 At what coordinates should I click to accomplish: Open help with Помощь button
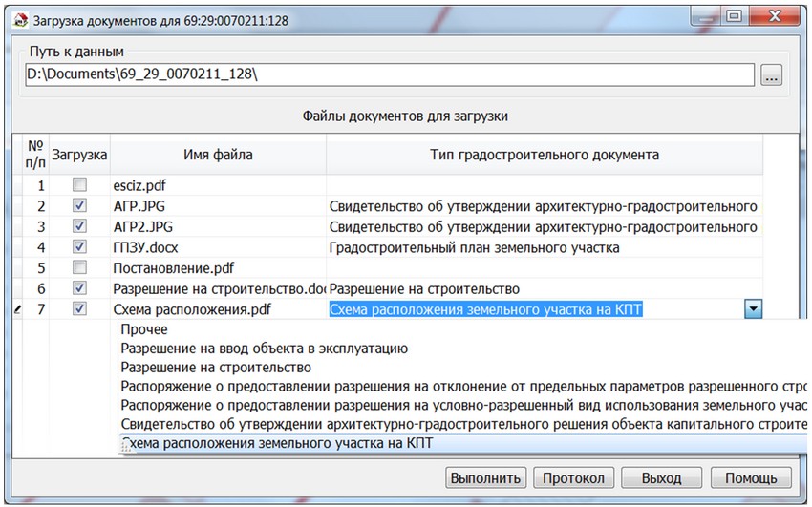750,478
